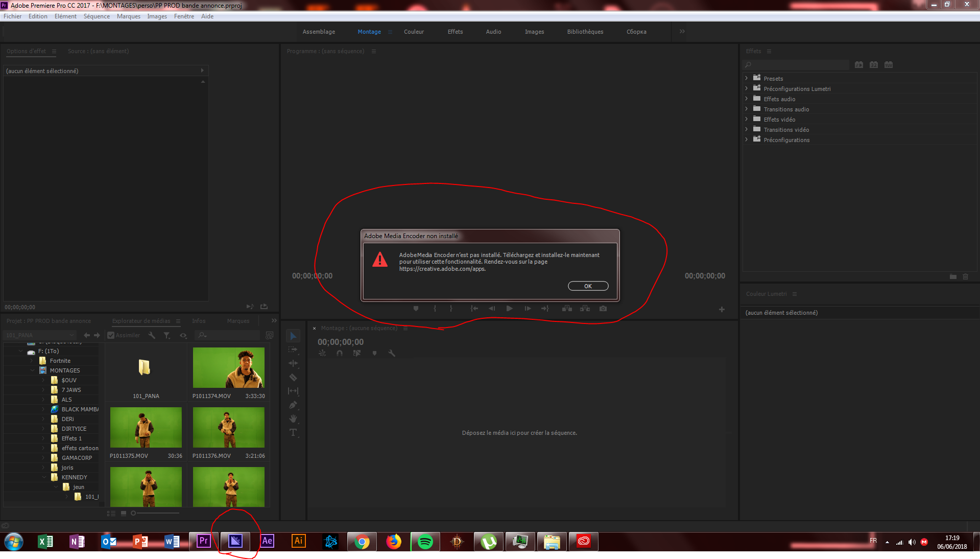Toggle timeline Snap magnet
980x559 pixels.
[340, 353]
